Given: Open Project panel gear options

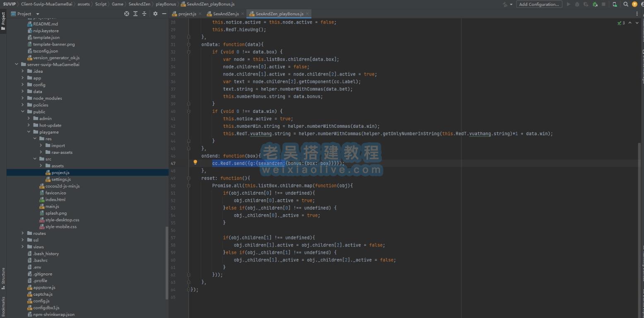Looking at the screenshot, I should click(155, 14).
